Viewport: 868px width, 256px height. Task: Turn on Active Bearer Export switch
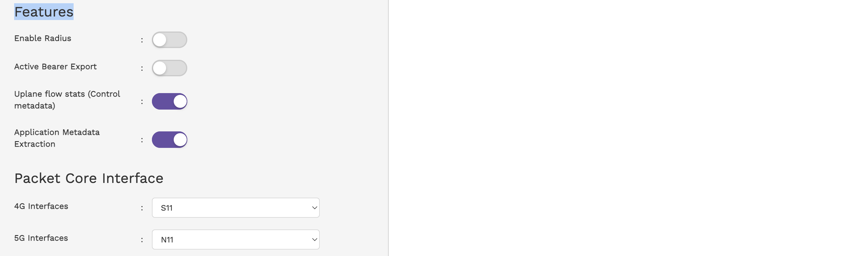click(170, 68)
